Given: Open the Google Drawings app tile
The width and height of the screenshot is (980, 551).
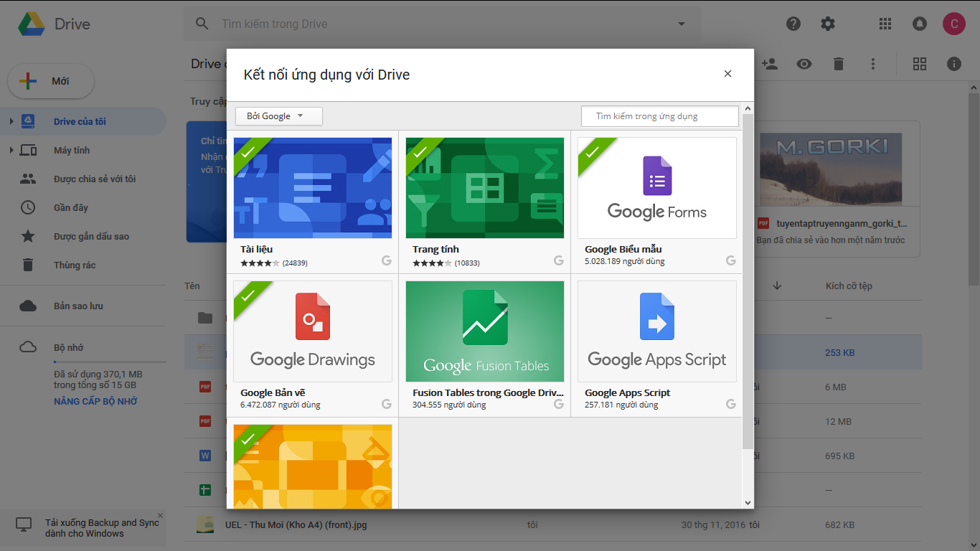Looking at the screenshot, I should [313, 331].
